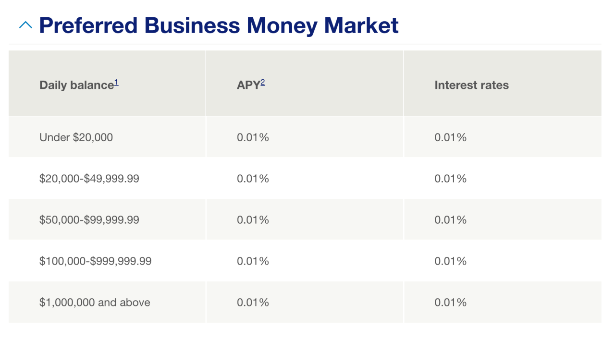Select the Under $20,000 balance row

[76, 137]
